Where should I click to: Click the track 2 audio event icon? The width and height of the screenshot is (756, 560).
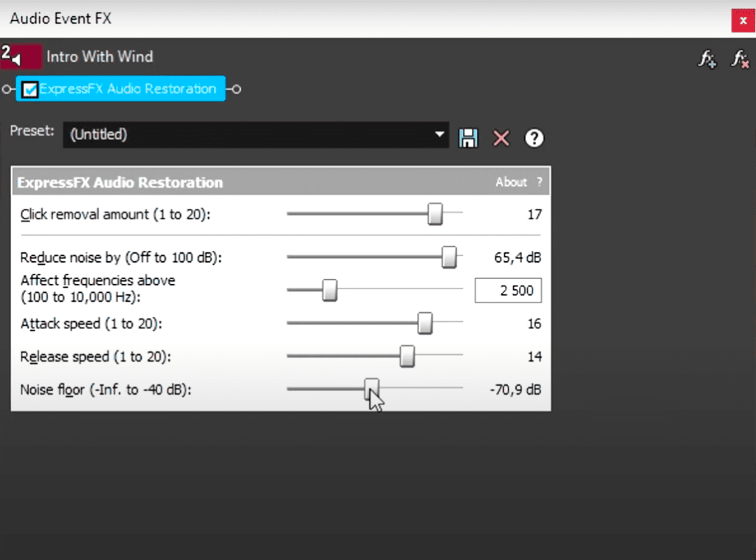(x=21, y=56)
